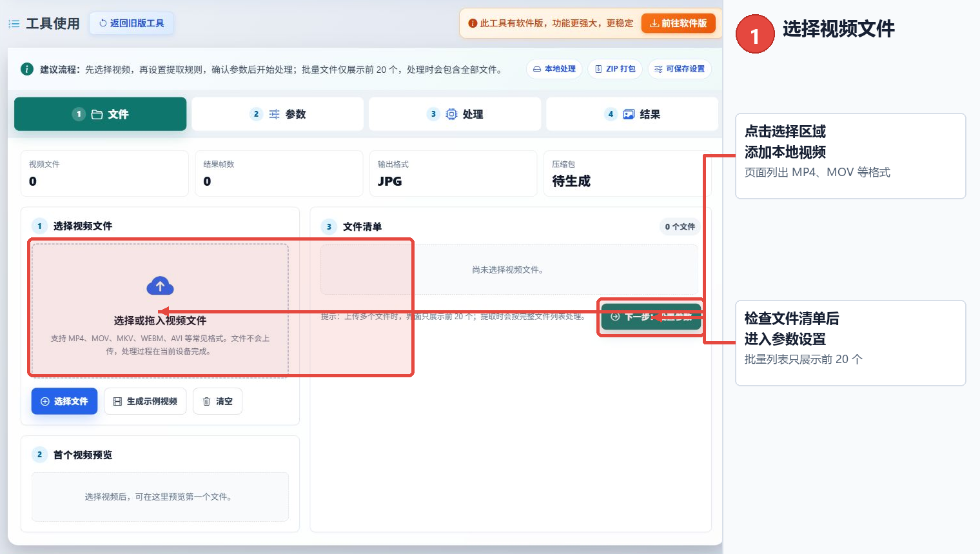Screen dimensions: 980x554
Task: Click the 压缩包 待生成 card
Action: coord(627,173)
